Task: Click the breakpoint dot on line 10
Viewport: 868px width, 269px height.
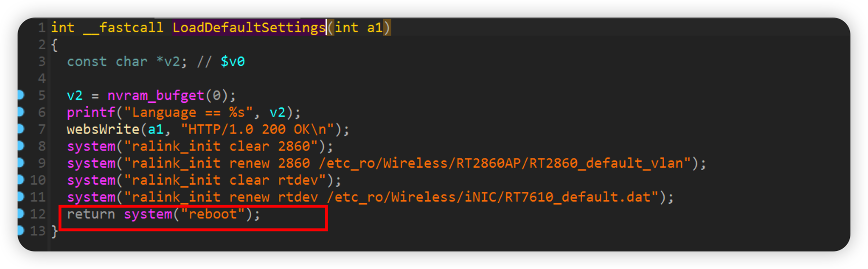Action: click(20, 180)
